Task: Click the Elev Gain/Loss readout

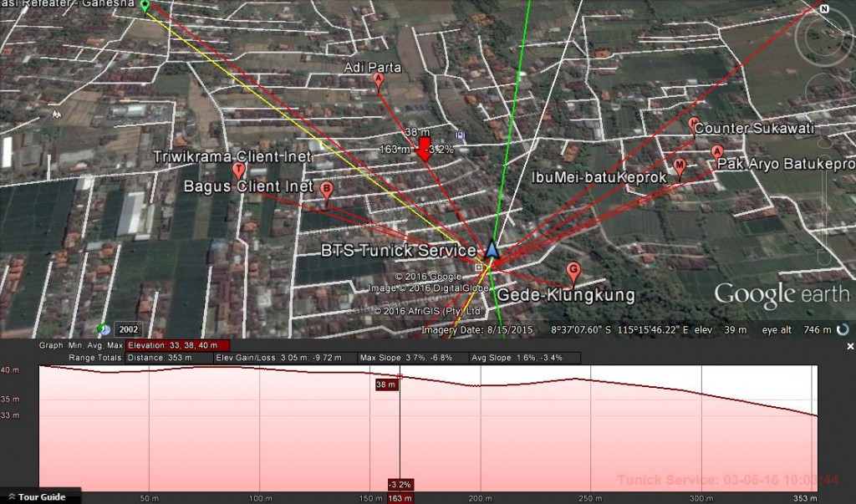Action: point(286,358)
